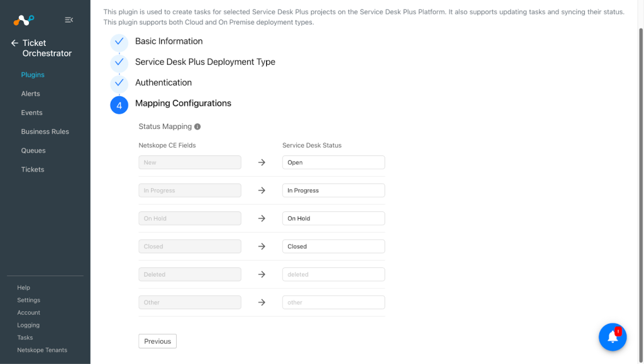This screenshot has width=644, height=364.
Task: Click the Previous button
Action: click(x=157, y=341)
